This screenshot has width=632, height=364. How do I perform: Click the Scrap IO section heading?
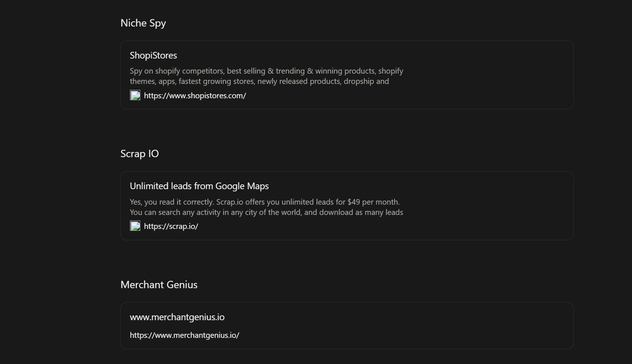(140, 154)
